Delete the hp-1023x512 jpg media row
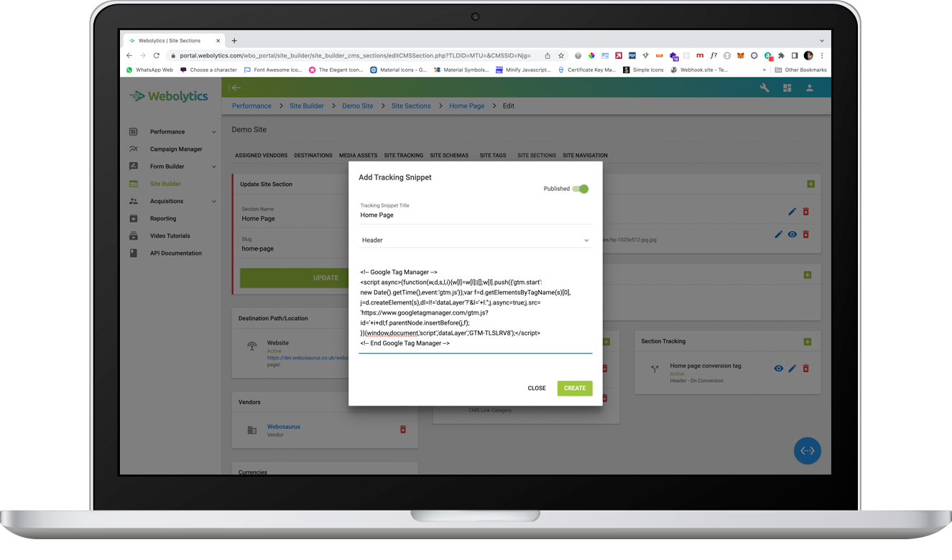 pos(805,234)
